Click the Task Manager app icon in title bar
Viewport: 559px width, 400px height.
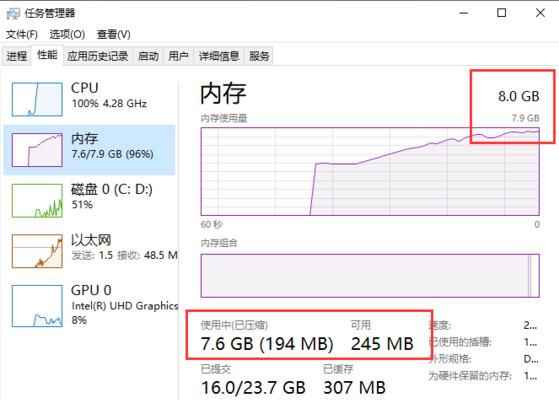click(x=13, y=14)
